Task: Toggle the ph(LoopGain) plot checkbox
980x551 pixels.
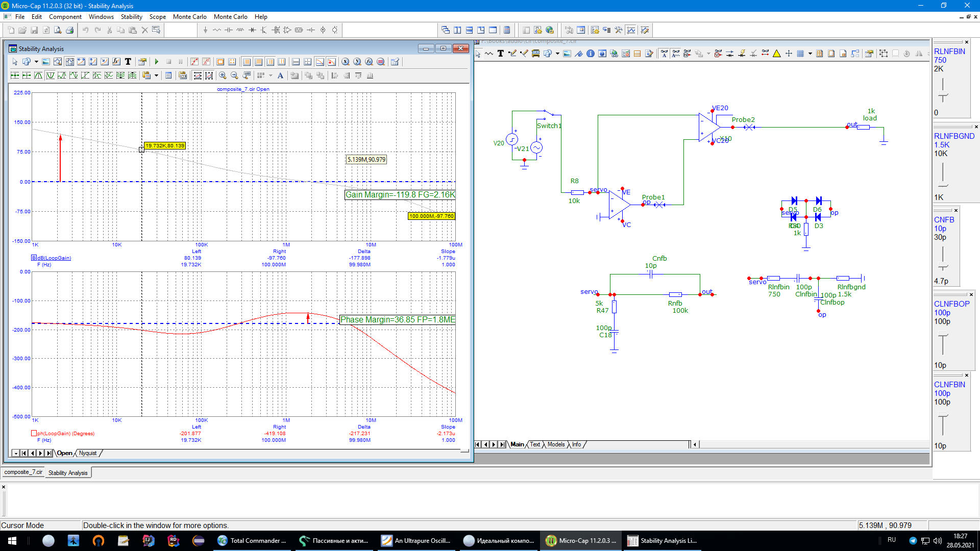Action: click(x=34, y=434)
